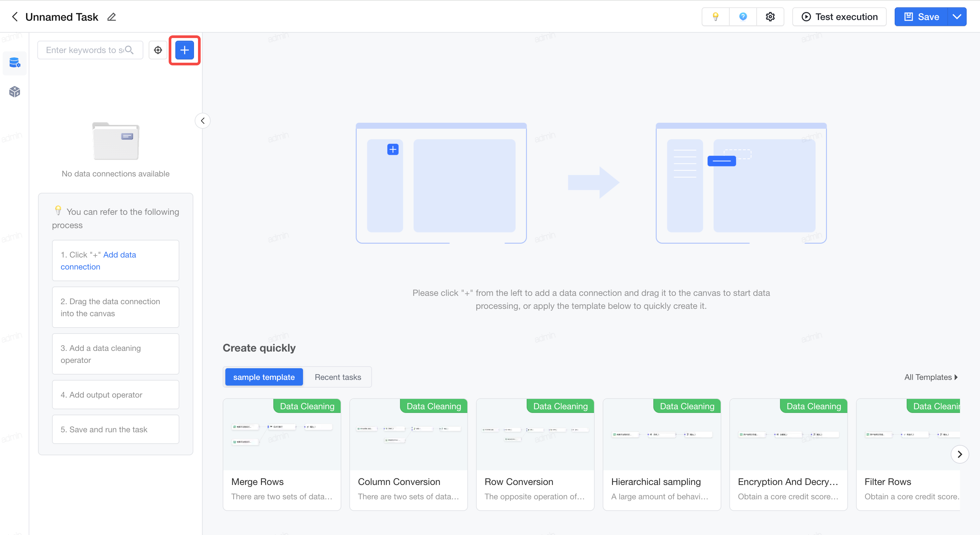
Task: Select the Merge Rows template card
Action: (282, 454)
